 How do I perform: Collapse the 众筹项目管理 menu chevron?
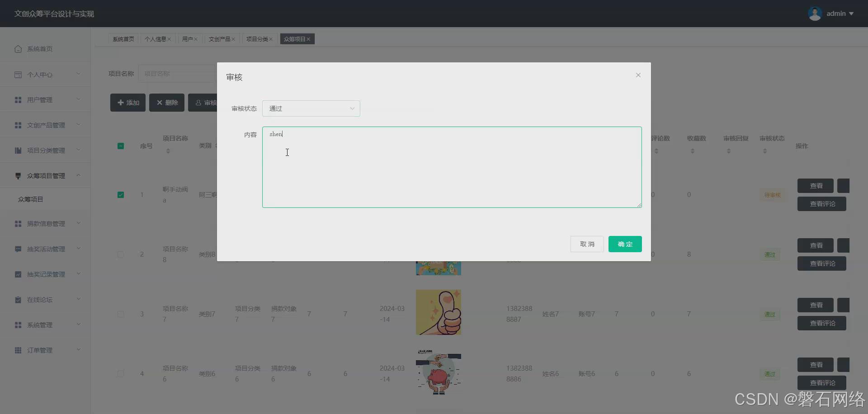click(78, 175)
